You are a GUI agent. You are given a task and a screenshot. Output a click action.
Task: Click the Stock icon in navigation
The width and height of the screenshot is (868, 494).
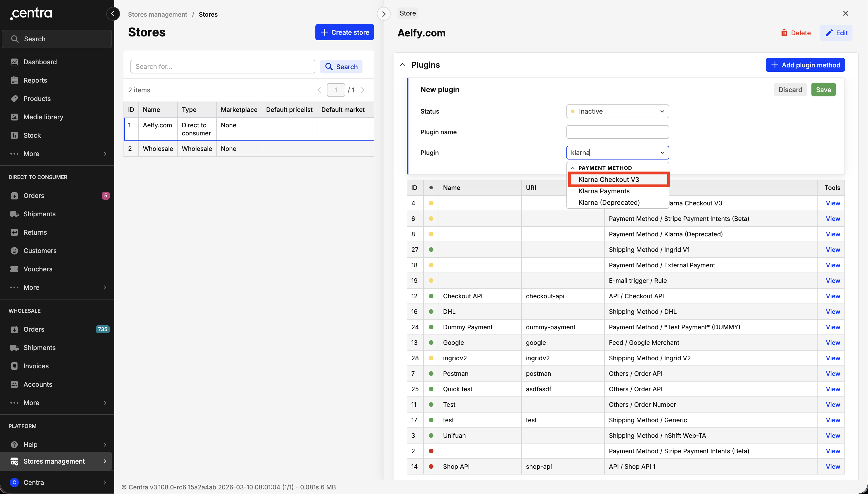(14, 135)
